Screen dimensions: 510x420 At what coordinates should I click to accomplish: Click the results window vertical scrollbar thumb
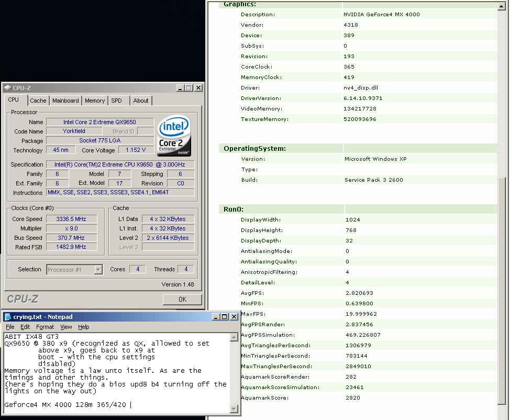[x=502, y=291]
